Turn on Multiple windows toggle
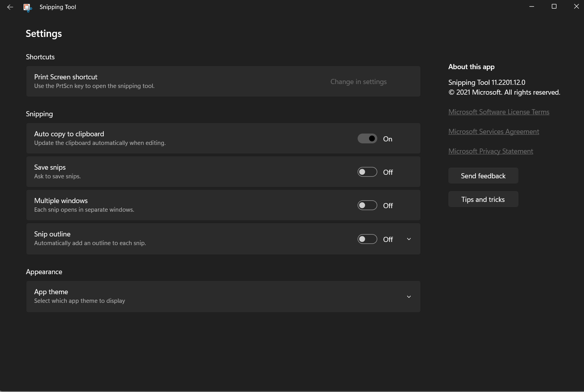Viewport: 584px width, 392px height. coord(367,205)
